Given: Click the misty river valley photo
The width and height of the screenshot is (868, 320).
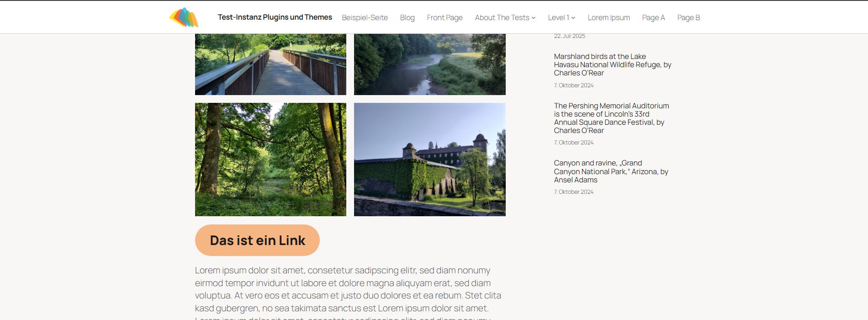Looking at the screenshot, I should tap(430, 64).
